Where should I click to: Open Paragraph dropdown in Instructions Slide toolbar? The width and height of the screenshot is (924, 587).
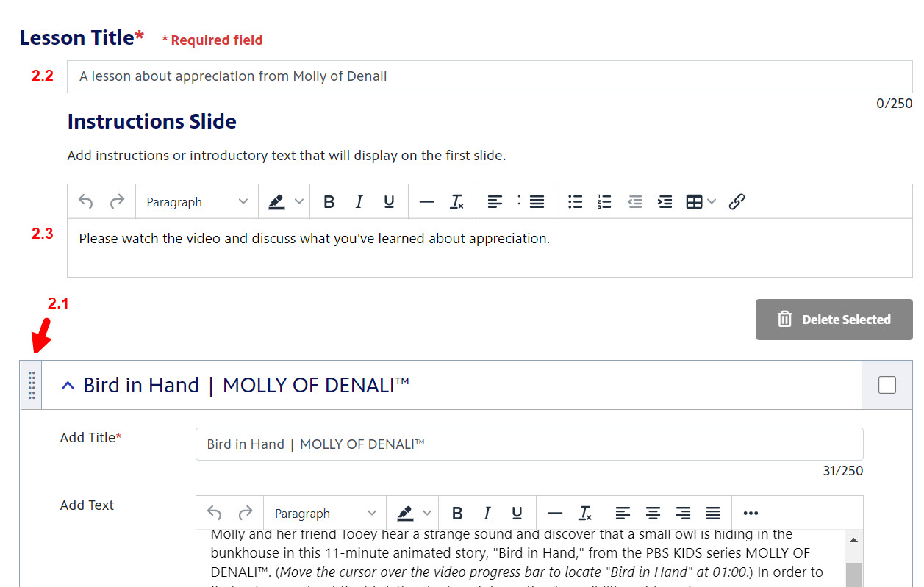pos(197,202)
